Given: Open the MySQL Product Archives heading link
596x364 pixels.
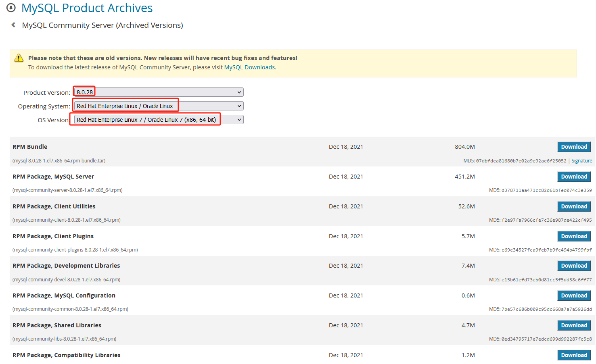Looking at the screenshot, I should point(87,8).
